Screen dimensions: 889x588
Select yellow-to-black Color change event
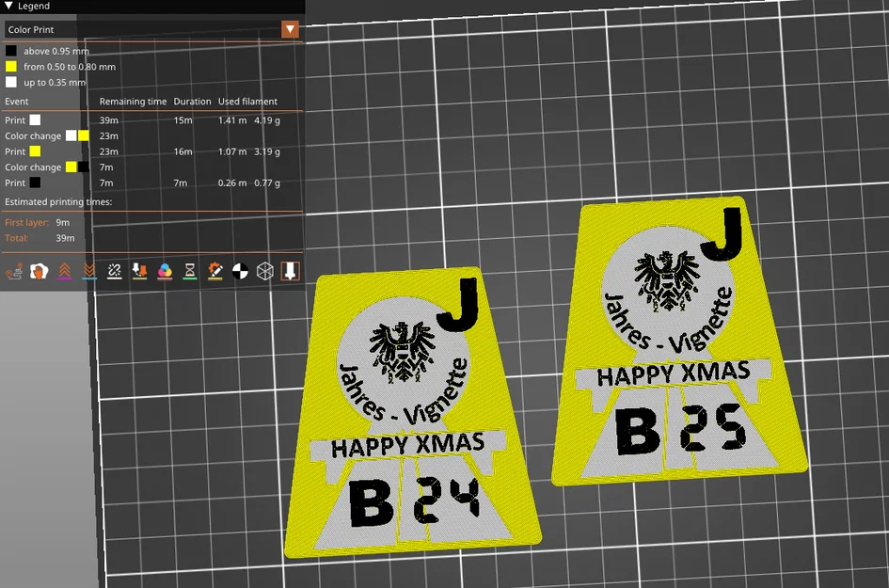[x=46, y=167]
